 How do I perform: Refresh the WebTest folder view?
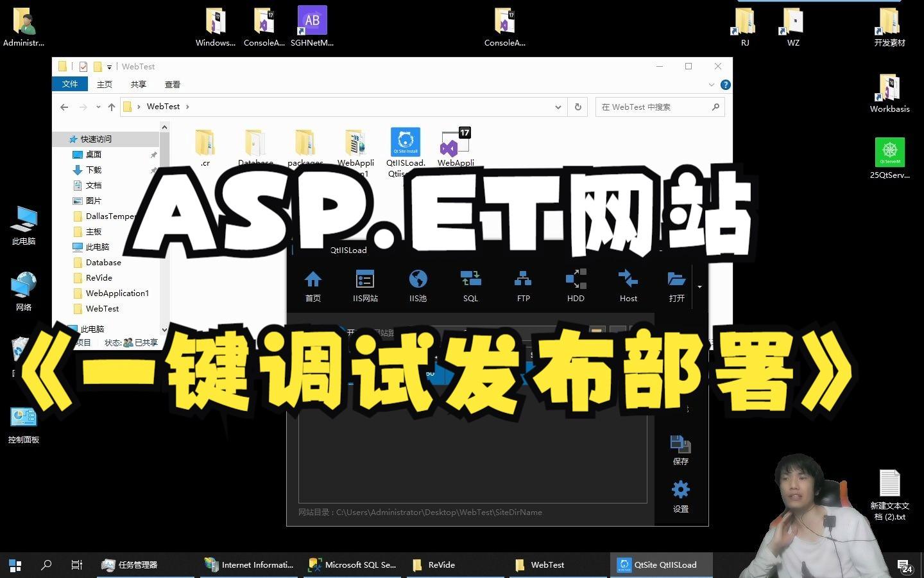tap(578, 107)
